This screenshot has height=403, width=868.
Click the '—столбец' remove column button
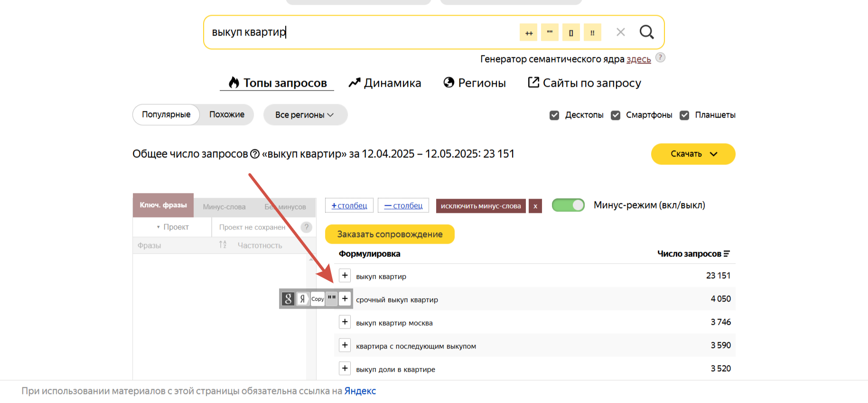pyautogui.click(x=403, y=206)
